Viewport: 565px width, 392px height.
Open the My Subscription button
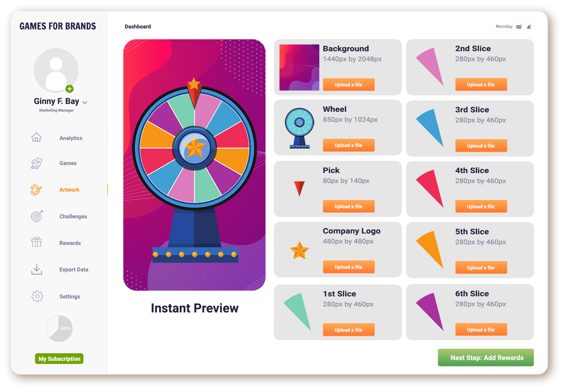click(59, 359)
